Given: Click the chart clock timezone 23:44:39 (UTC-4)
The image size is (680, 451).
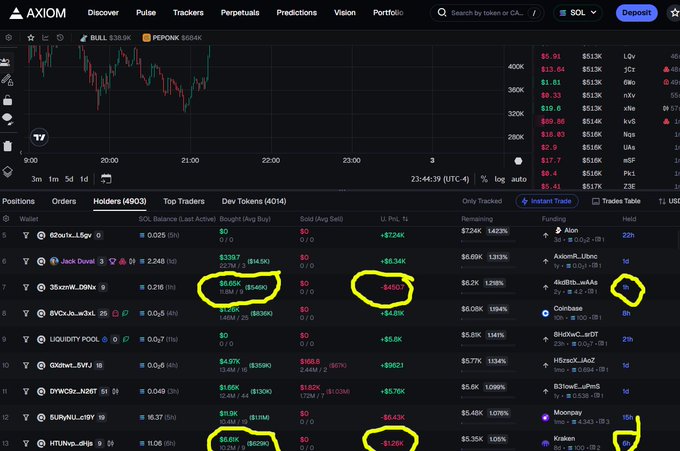Looking at the screenshot, I should point(440,179).
